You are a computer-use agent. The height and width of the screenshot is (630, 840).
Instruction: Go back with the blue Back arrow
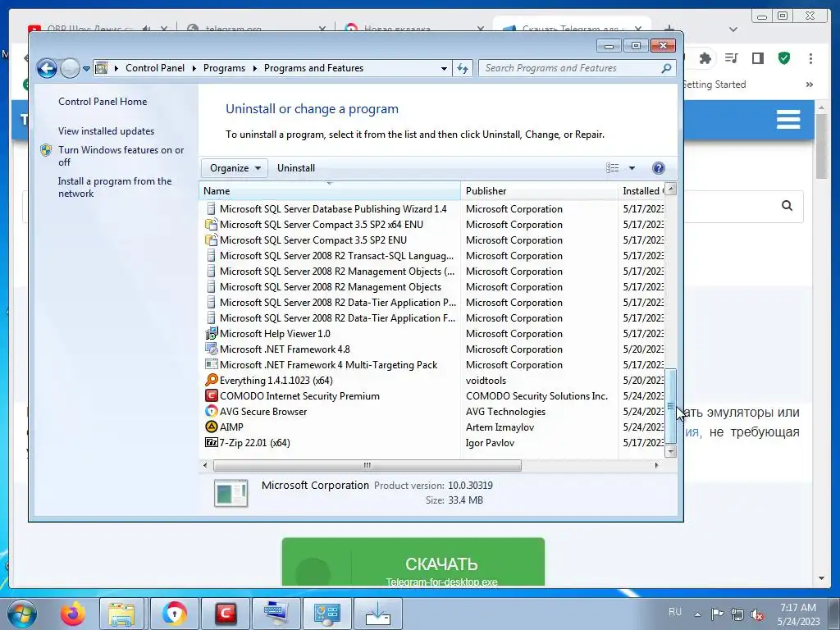pos(47,68)
